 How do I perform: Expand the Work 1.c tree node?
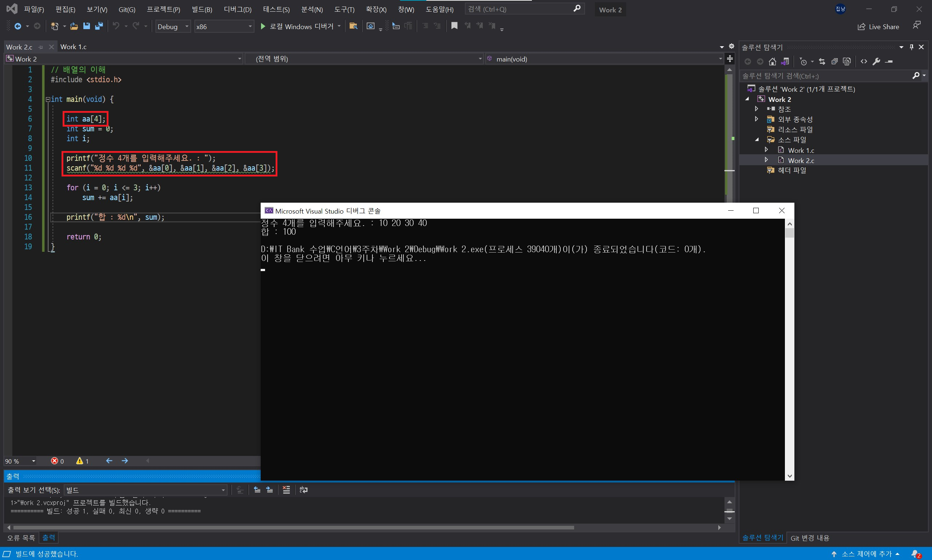[766, 150]
